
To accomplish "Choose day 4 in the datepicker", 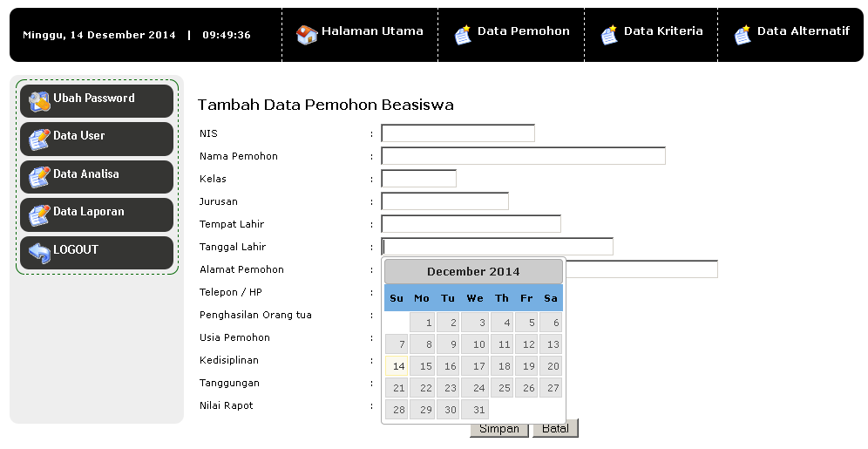I will pos(502,323).
